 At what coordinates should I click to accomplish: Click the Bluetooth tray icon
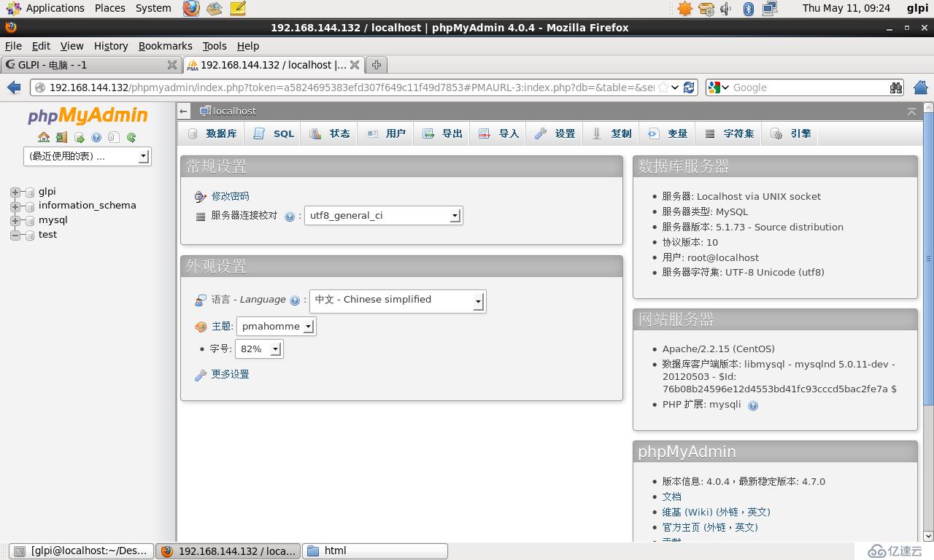pyautogui.click(x=748, y=9)
